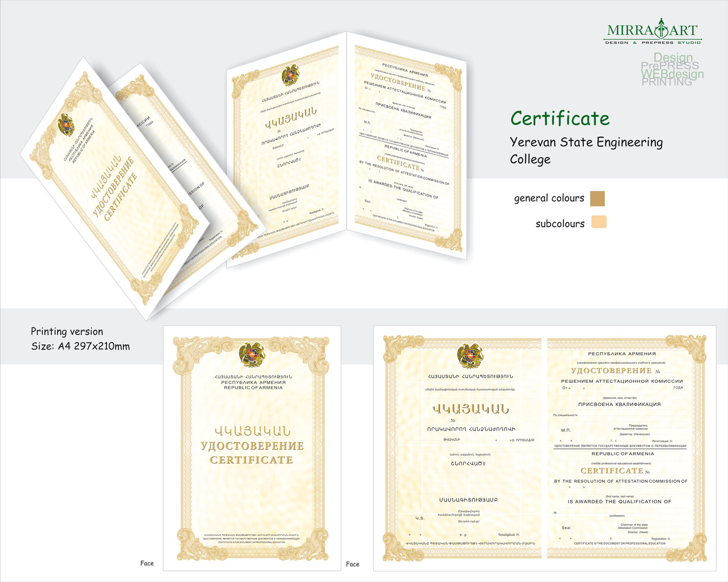Click the general colours tan swatch
728x582 pixels.
point(597,199)
